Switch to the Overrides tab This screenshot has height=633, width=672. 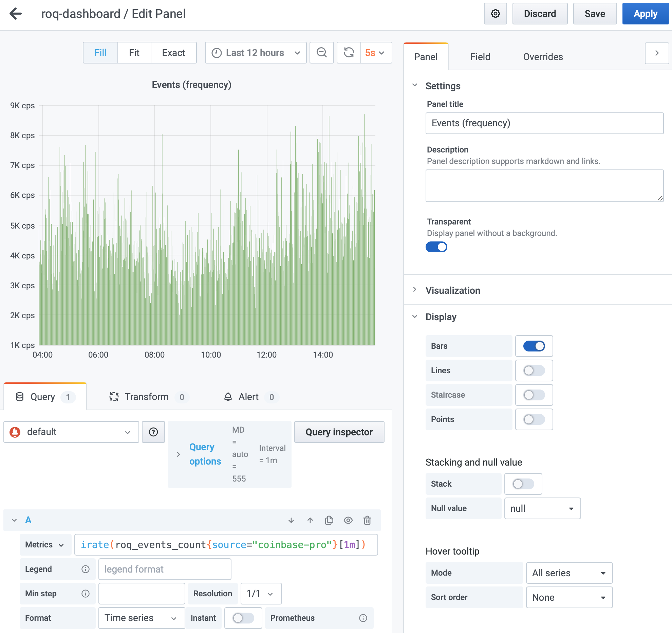tap(543, 57)
